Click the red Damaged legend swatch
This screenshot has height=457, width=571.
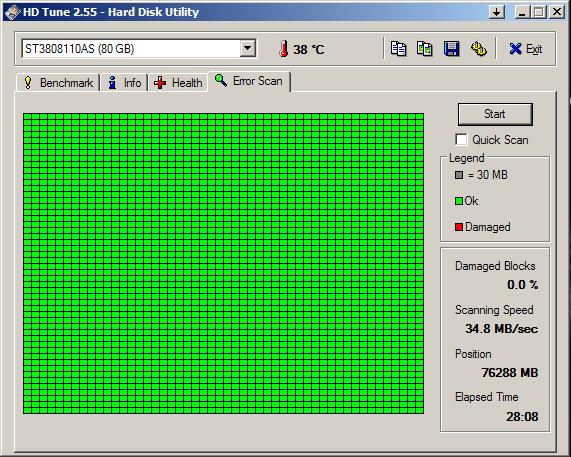pos(459,227)
